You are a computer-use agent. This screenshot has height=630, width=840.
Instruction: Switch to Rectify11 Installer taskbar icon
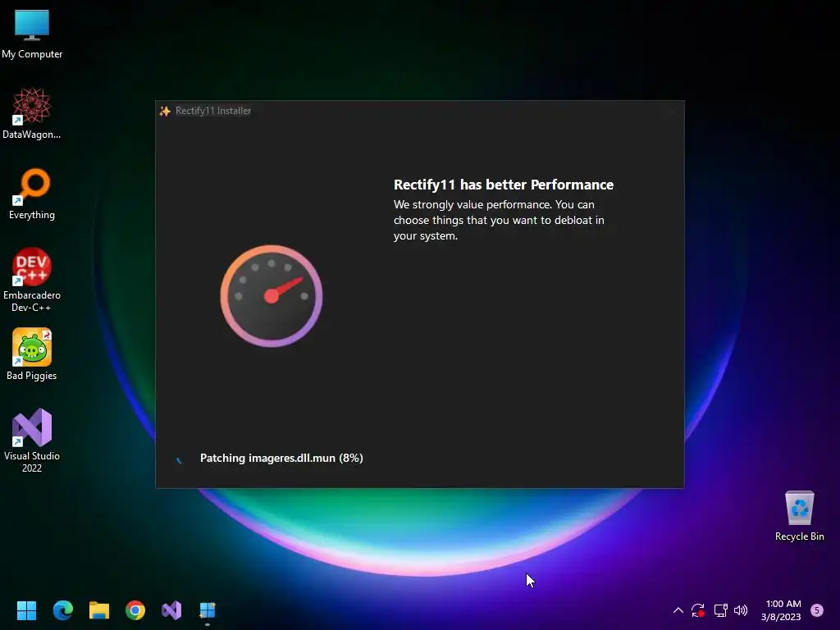[x=208, y=610]
